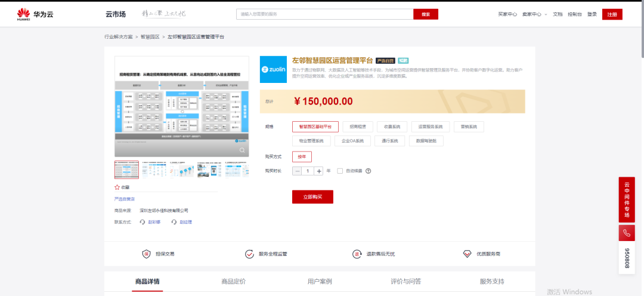
Task: Choose the 数据驾驶舱 specification option
Action: coord(426,141)
